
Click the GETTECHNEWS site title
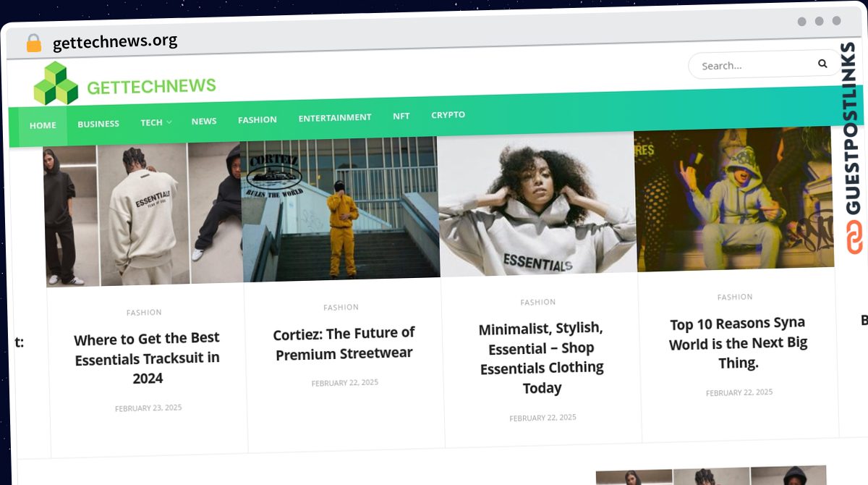[x=151, y=86]
